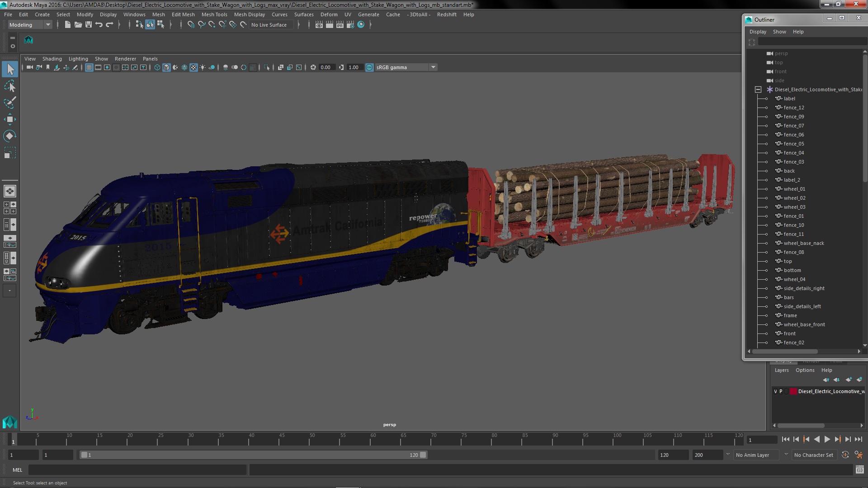Collapse the Diesel_Electric_Locomotive group in Outliner

[758, 89]
